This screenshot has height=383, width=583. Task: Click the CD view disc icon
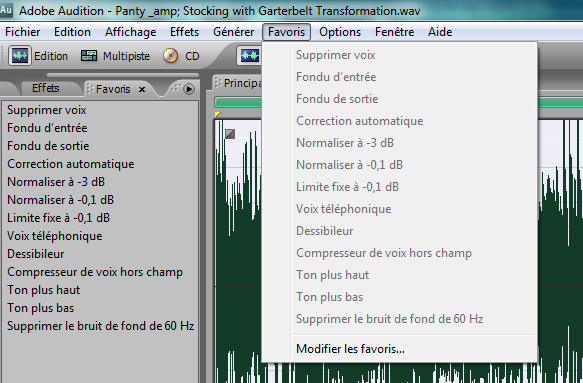171,56
